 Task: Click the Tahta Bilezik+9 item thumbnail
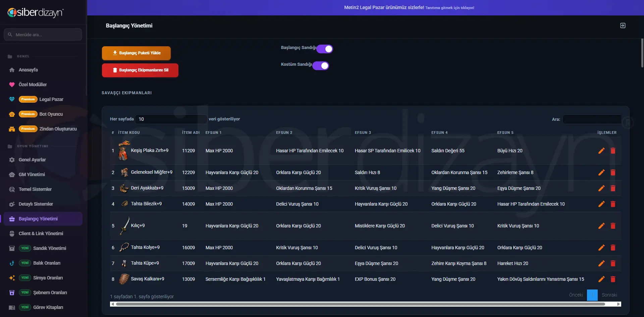124,204
